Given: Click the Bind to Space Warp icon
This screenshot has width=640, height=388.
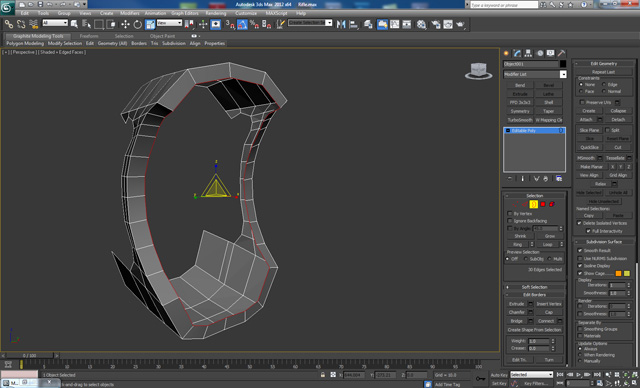Looking at the screenshot, I should 33,24.
